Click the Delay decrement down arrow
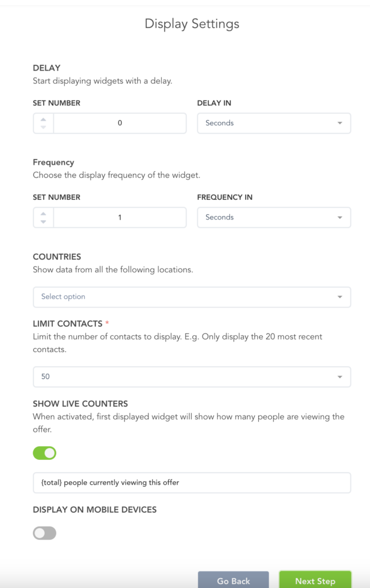The width and height of the screenshot is (370, 588). tap(44, 127)
